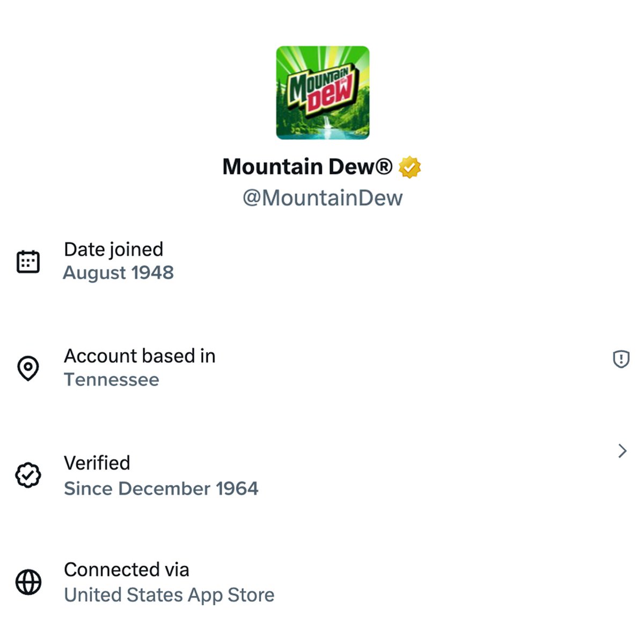Click the verified checkmark seal icon
644x644 pixels.
pyautogui.click(x=28, y=475)
